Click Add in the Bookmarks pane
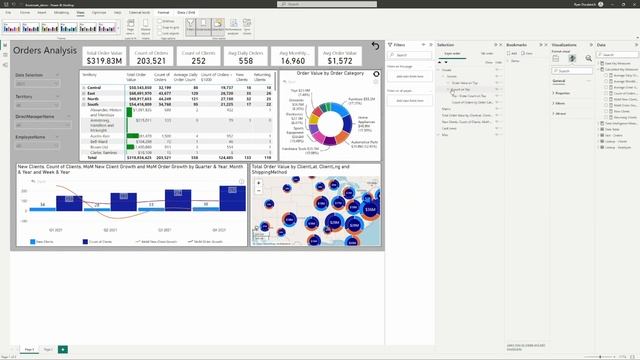 click(x=512, y=53)
